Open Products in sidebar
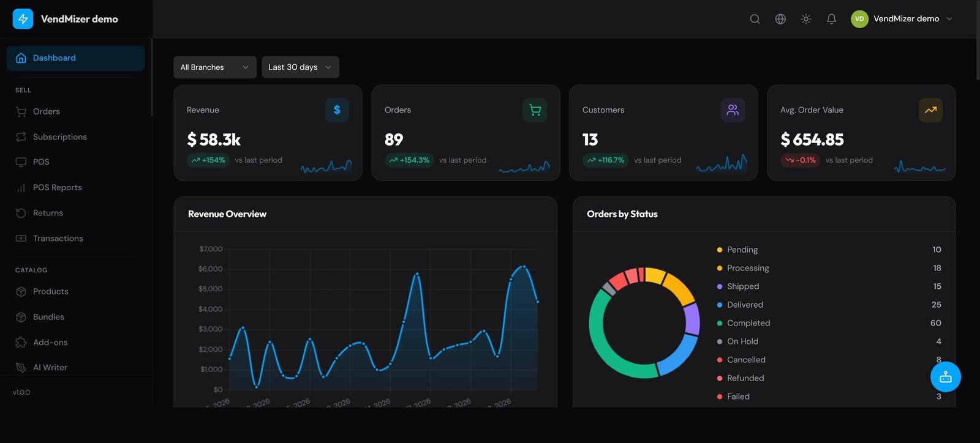This screenshot has height=443, width=980. point(76,292)
